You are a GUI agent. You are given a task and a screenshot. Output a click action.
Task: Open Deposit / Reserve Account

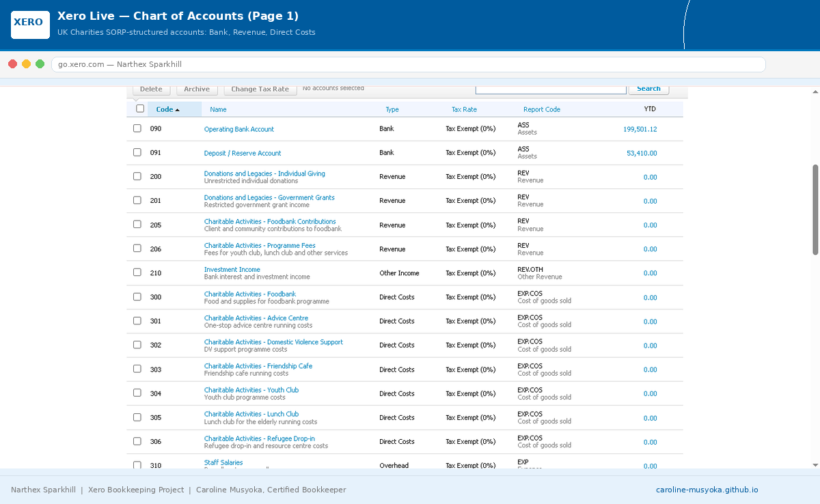pyautogui.click(x=243, y=153)
